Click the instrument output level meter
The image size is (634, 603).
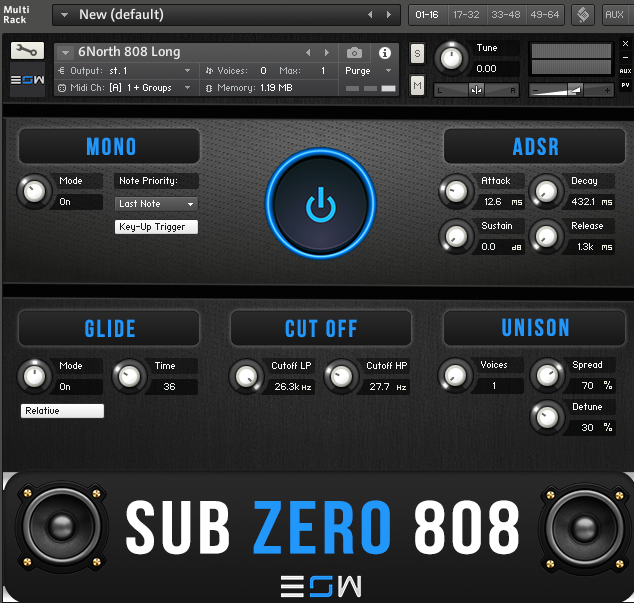pos(571,59)
